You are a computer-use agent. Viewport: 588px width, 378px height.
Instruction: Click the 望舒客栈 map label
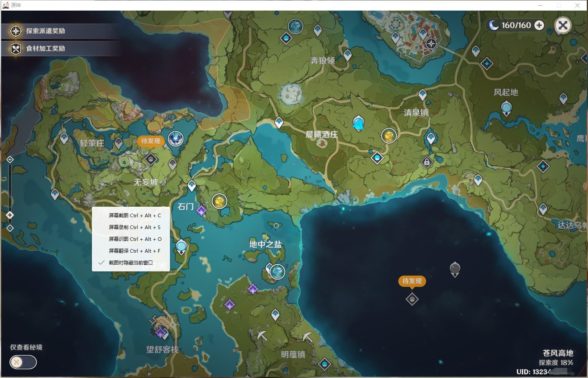pos(163,350)
